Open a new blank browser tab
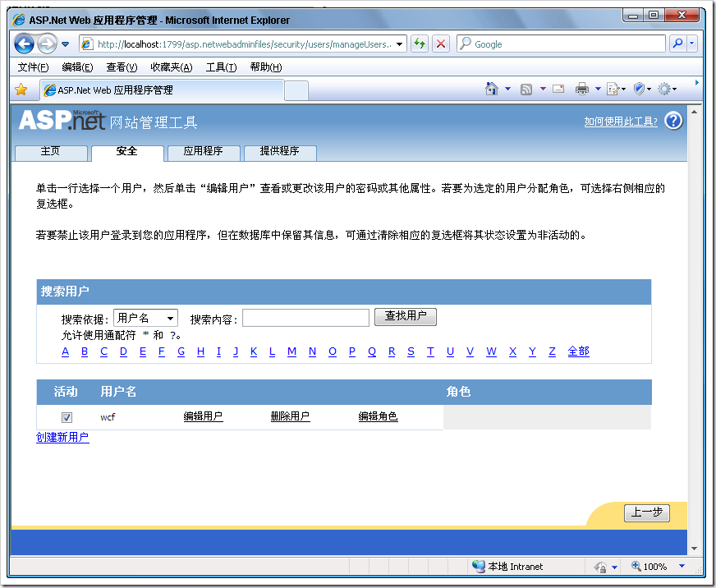 pyautogui.click(x=296, y=90)
